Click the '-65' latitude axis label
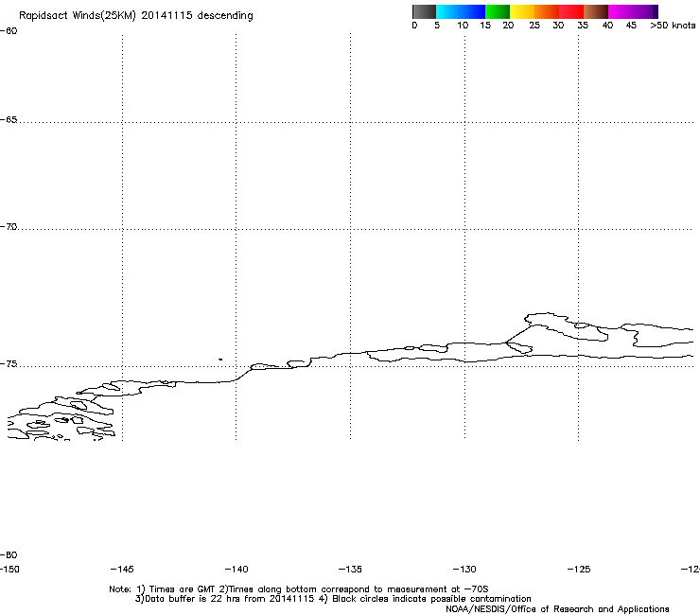This screenshot has height=615, width=700. (9, 120)
